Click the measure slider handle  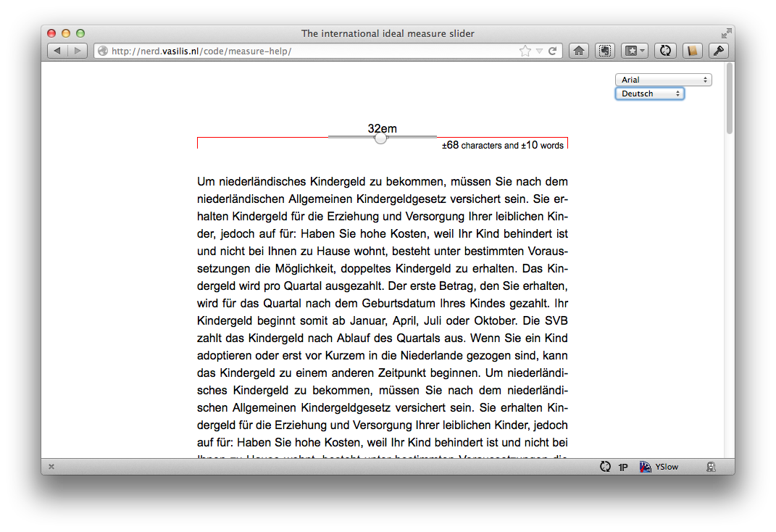(x=380, y=138)
